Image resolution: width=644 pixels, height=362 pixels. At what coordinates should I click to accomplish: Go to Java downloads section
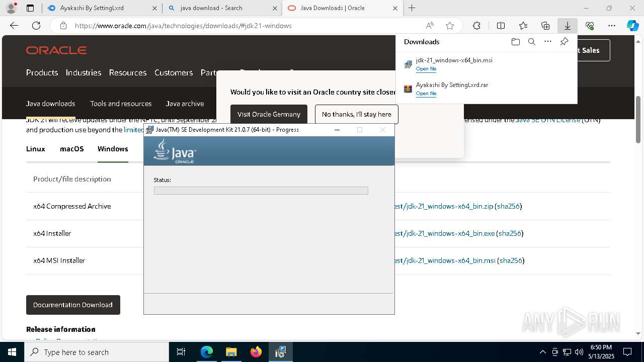(51, 104)
